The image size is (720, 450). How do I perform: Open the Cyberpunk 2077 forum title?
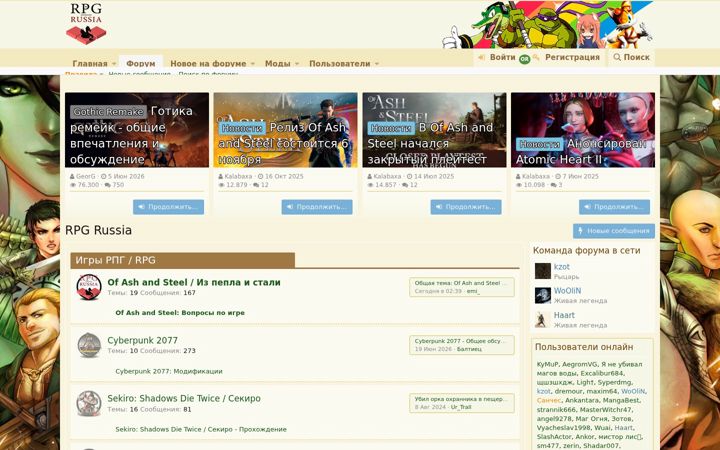point(142,340)
